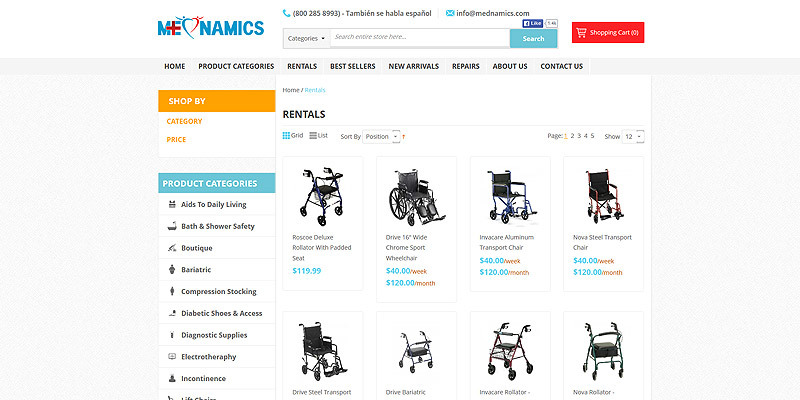Click the Search button

[533, 38]
